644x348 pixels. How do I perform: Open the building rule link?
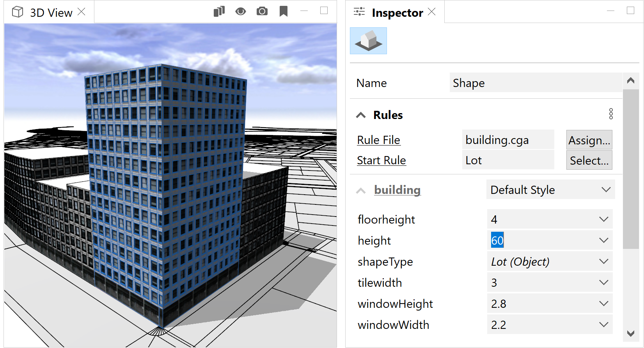(x=397, y=190)
